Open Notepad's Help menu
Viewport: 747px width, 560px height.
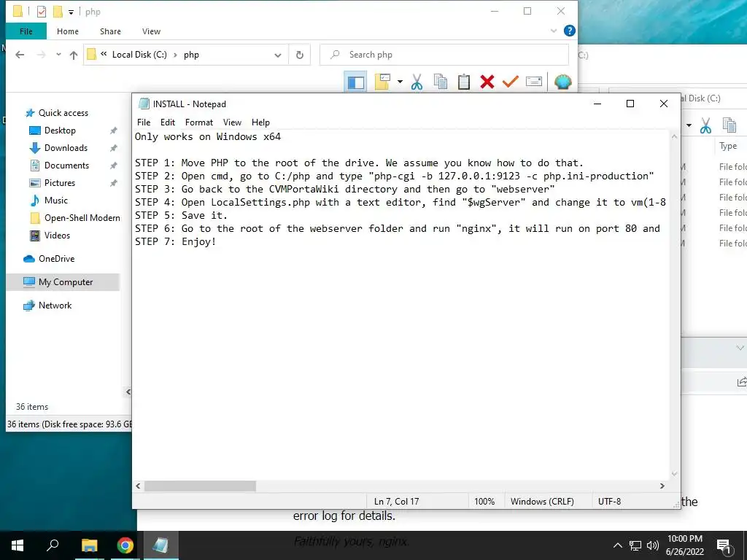tap(260, 122)
